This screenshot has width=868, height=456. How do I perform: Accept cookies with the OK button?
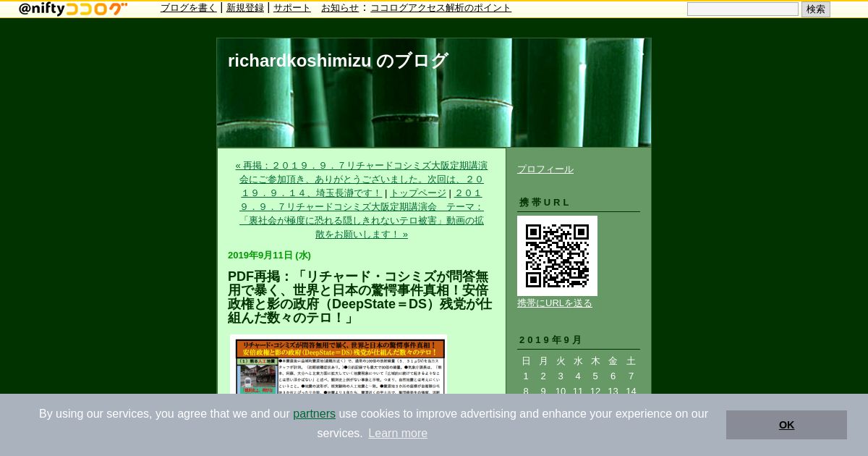786,425
